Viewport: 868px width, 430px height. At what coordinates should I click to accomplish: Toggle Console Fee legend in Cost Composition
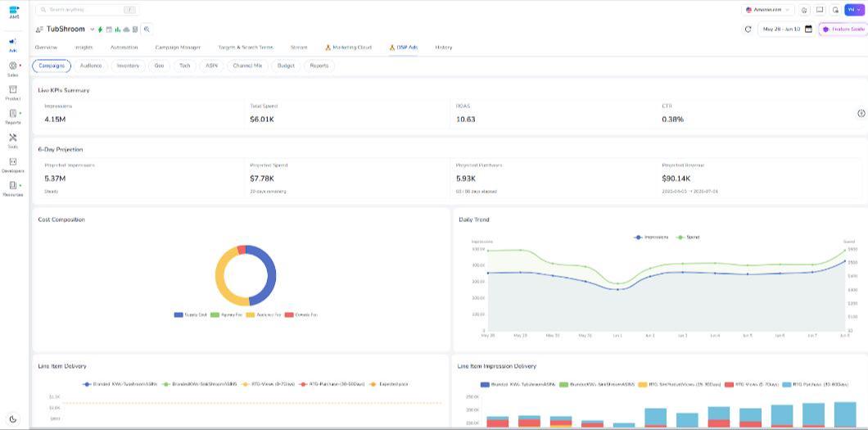coord(301,315)
